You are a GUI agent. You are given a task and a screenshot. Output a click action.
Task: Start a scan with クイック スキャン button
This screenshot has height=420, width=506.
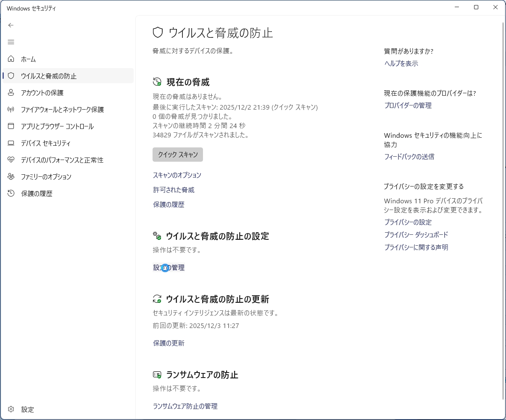point(177,155)
